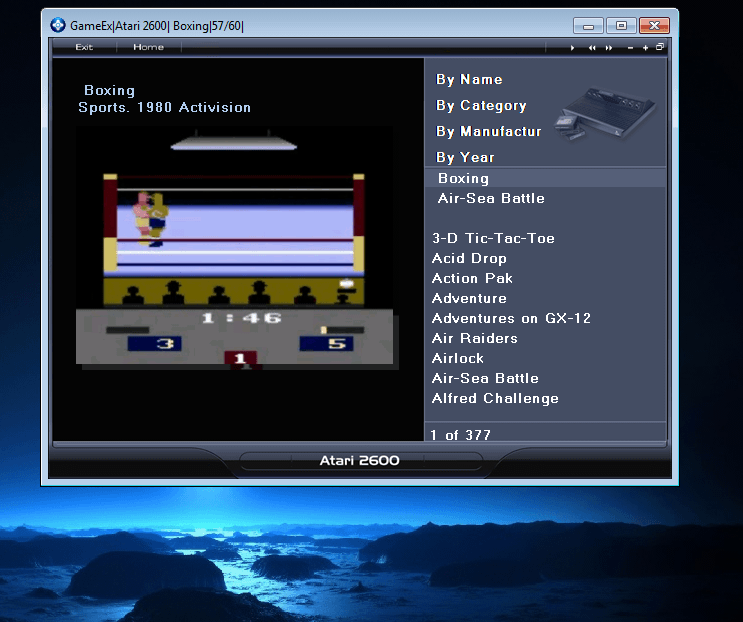The width and height of the screenshot is (743, 622).
Task: Click the fast-forward double-arrow icon
Action: point(608,47)
